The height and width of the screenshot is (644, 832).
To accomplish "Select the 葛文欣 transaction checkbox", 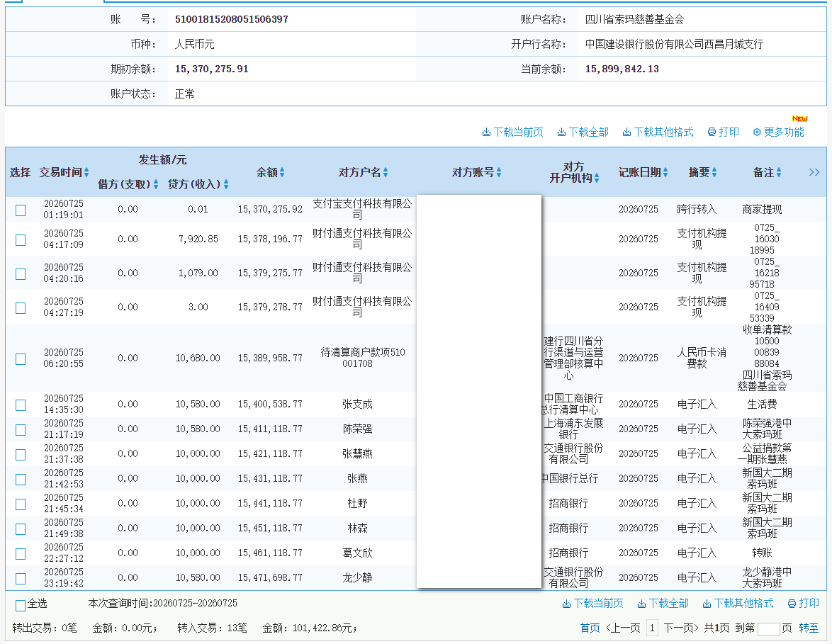I will 21,554.
